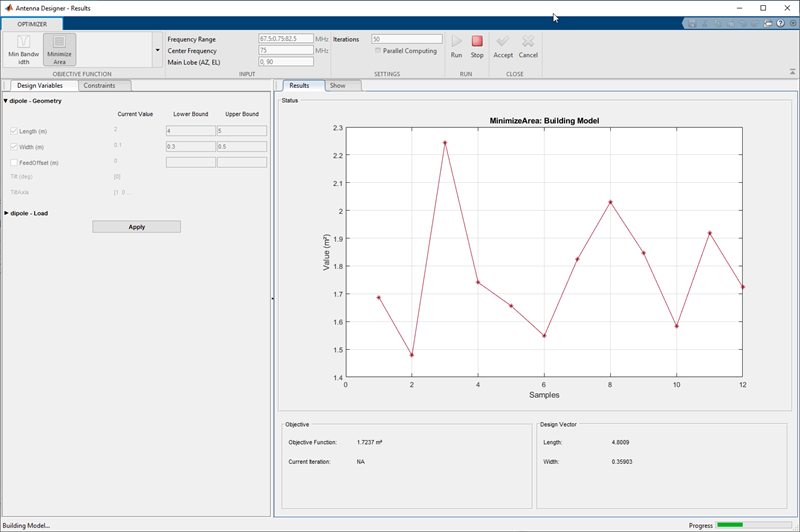The height and width of the screenshot is (532, 800).
Task: Click the Apply button
Action: [137, 227]
